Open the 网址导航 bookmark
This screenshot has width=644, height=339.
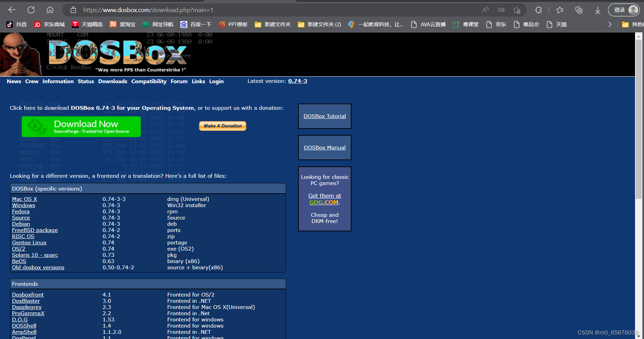click(158, 25)
